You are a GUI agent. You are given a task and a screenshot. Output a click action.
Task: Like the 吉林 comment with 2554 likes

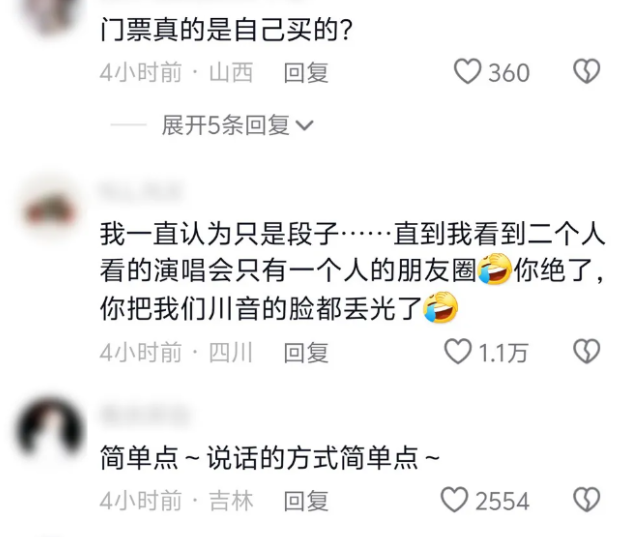454,499
